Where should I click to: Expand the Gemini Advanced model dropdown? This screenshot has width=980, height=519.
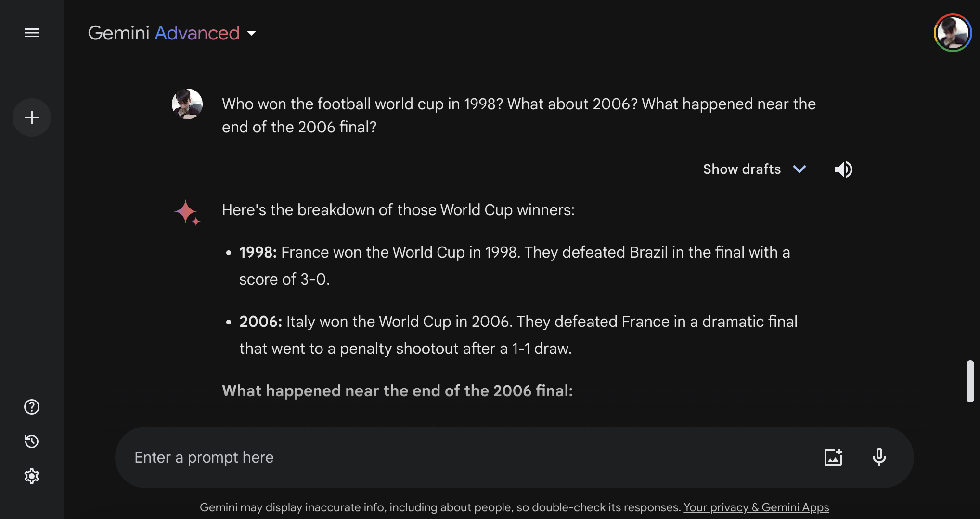251,33
